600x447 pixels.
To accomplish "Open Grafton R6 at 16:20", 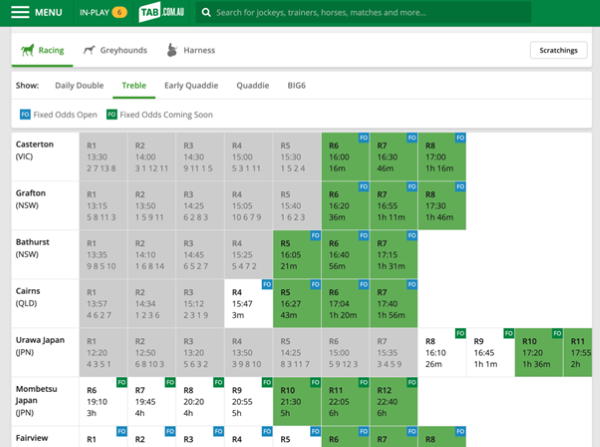I will point(346,206).
